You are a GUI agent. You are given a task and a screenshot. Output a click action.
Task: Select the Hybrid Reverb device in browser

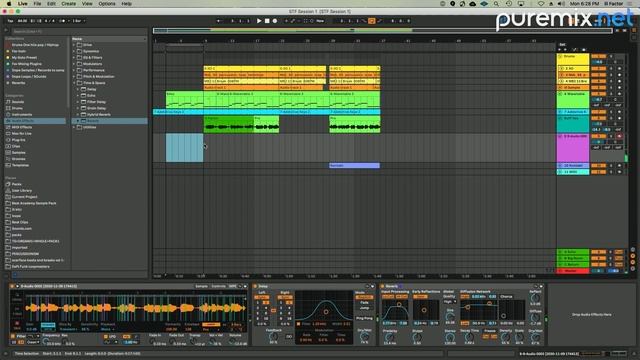pos(98,115)
